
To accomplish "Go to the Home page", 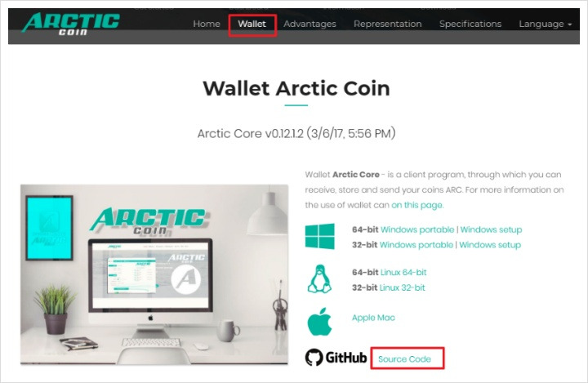I will tap(207, 24).
